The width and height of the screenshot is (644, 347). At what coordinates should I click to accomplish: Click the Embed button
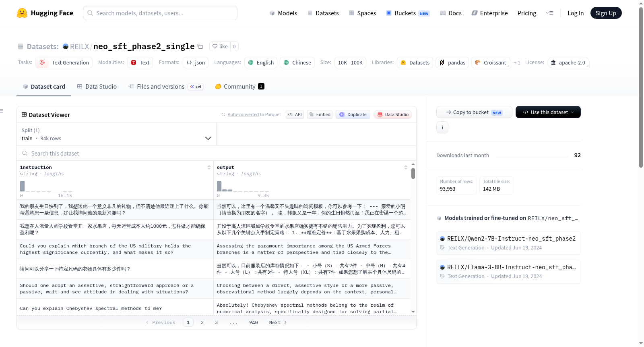[320, 114]
